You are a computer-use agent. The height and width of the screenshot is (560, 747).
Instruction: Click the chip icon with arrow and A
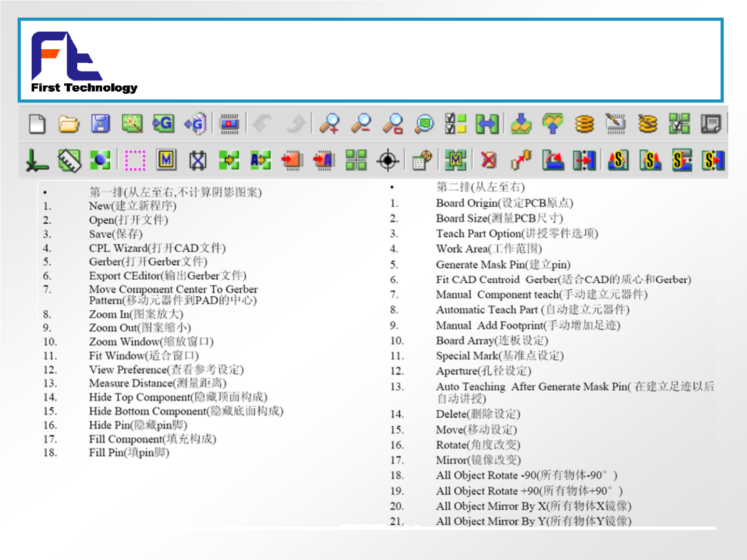pyautogui.click(x=324, y=161)
